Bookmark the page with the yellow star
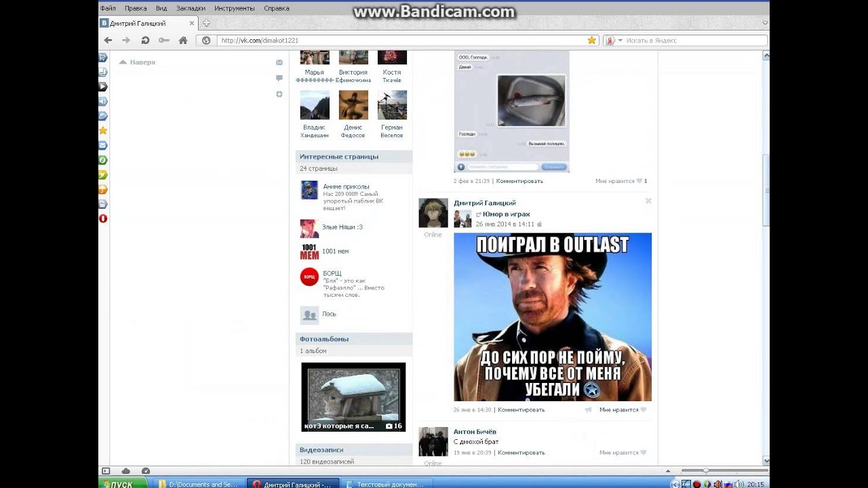The height and width of the screenshot is (488, 868). click(x=591, y=41)
